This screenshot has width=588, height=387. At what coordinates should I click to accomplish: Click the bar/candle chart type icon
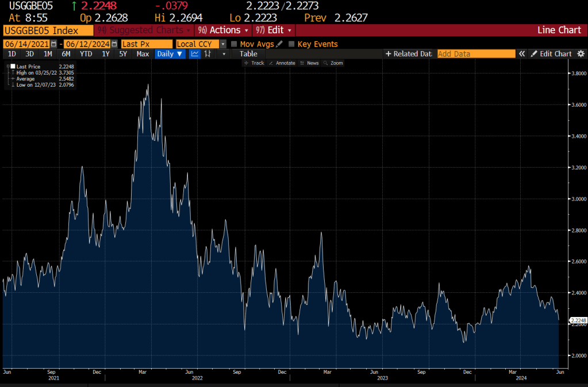pyautogui.click(x=208, y=54)
